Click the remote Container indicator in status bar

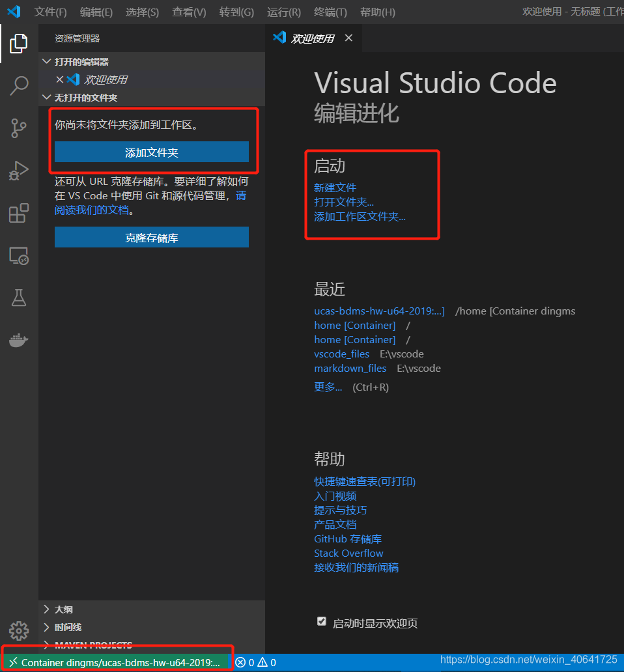pos(115,663)
